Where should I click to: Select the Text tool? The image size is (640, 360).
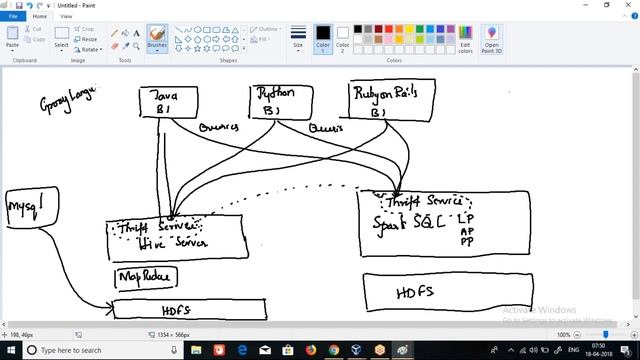pos(136,33)
